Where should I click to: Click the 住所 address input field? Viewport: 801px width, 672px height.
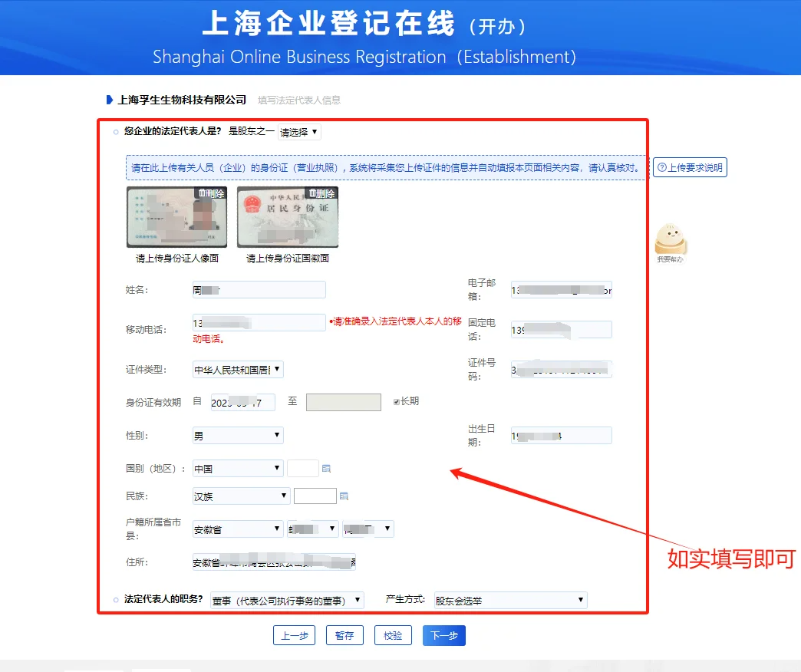274,562
